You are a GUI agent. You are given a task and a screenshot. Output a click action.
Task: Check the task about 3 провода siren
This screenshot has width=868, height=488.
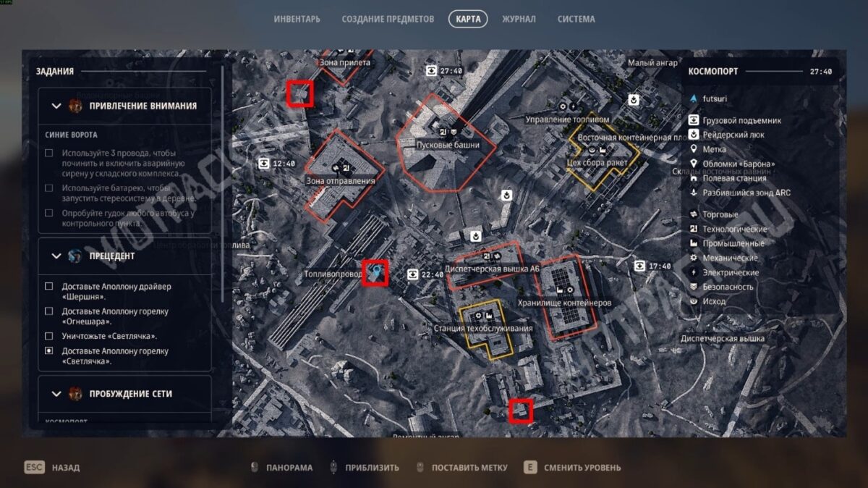click(49, 153)
